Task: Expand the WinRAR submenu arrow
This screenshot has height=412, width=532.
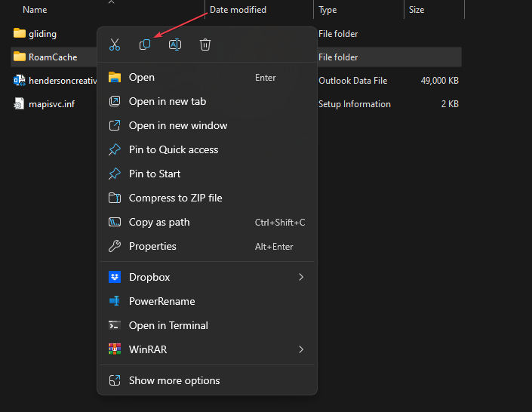Action: (x=300, y=349)
